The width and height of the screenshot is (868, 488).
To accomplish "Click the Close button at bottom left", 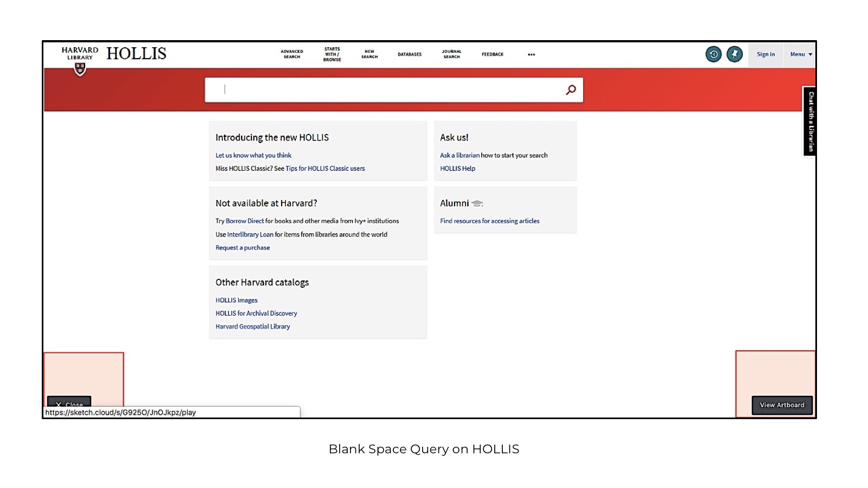I will pos(69,402).
